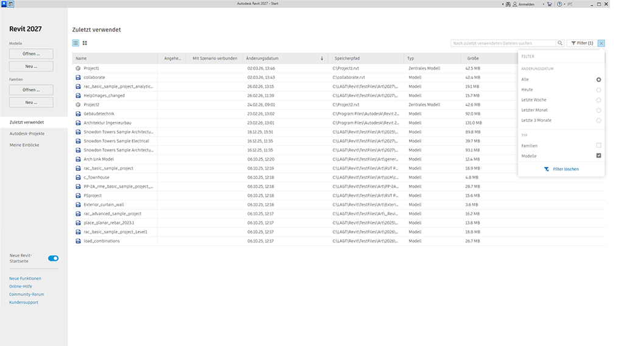Viewport: 644px width, 346px height.
Task: Click the file icon for Exterior_curtain_wall
Action: (x=78, y=205)
